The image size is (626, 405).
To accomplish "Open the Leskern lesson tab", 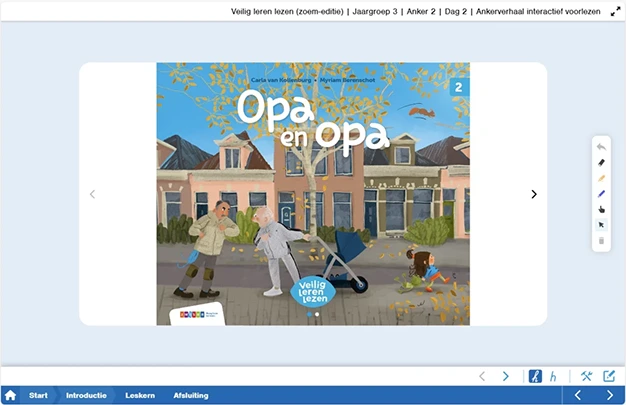I will click(140, 396).
